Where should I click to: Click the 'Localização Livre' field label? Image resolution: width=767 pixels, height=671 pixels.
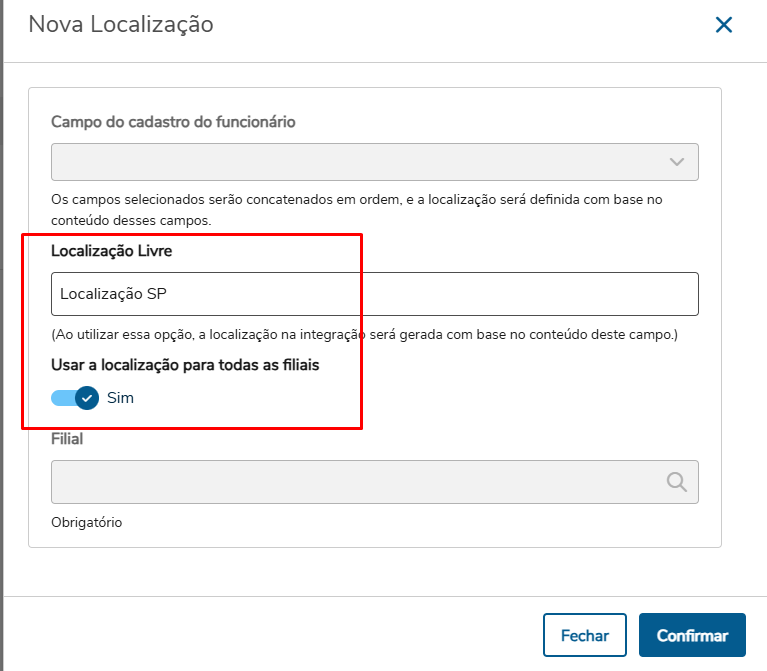pyautogui.click(x=111, y=251)
